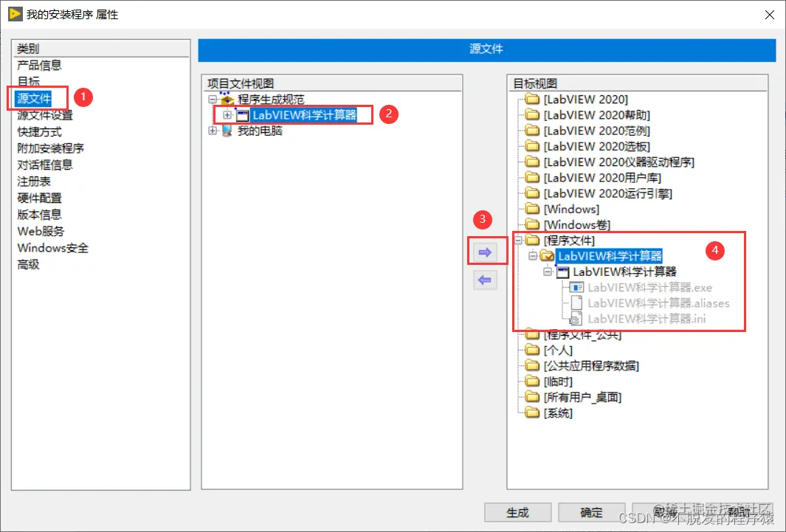Open 注册表 category
The width and height of the screenshot is (786, 532).
(34, 182)
